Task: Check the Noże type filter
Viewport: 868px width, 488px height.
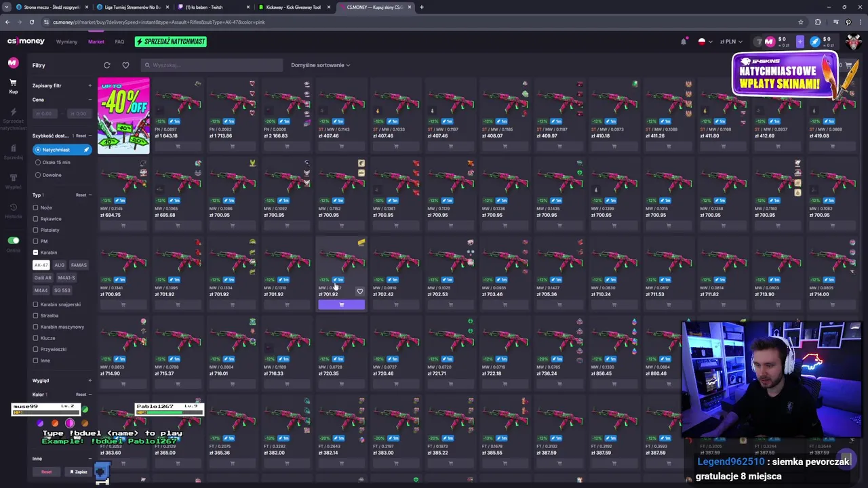Action: pos(35,207)
